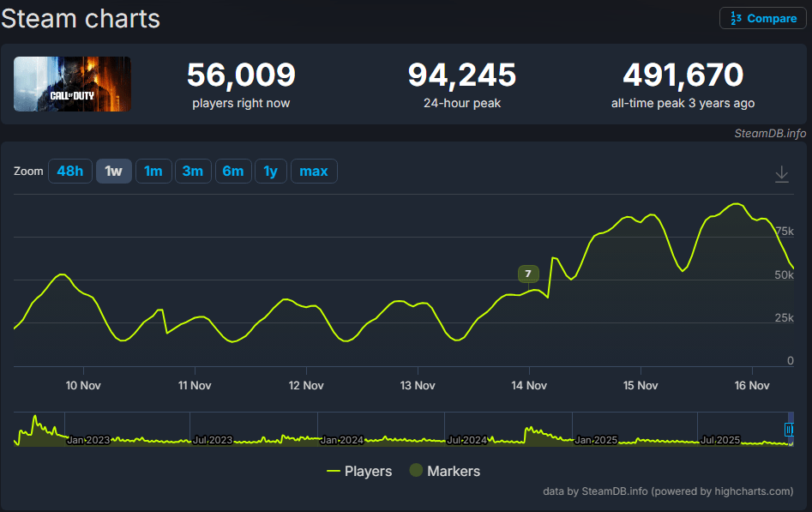Open the chart export download menu
This screenshot has height=512, width=812.
pos(781,173)
